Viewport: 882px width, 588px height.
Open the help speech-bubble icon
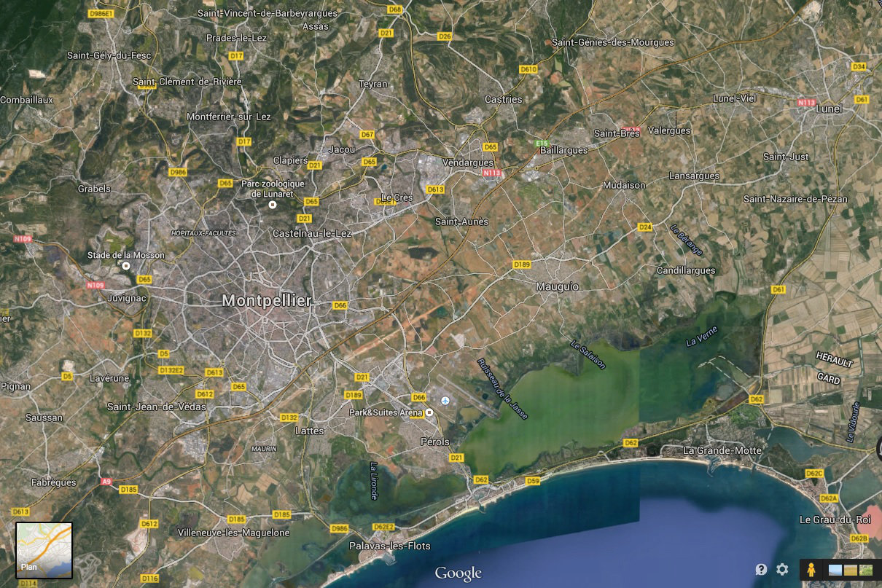761,569
